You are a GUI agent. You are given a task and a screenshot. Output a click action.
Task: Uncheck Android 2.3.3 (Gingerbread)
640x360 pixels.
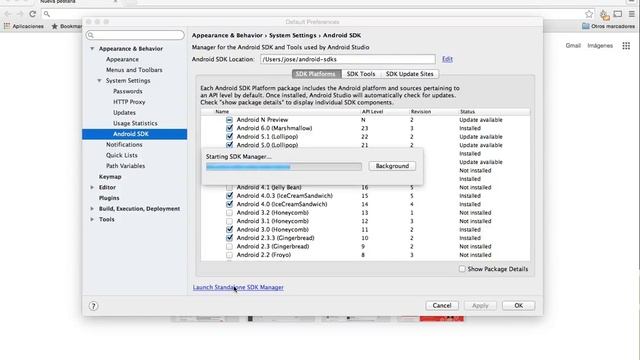[x=229, y=238]
